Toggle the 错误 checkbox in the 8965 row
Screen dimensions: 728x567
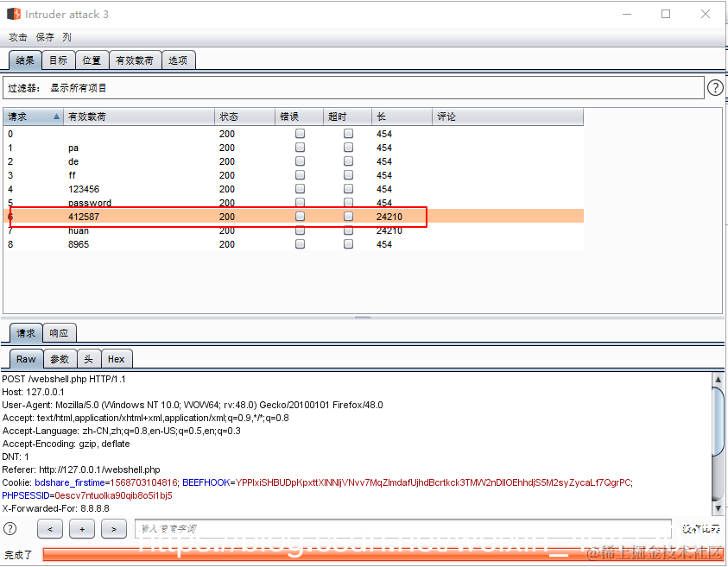(x=300, y=244)
